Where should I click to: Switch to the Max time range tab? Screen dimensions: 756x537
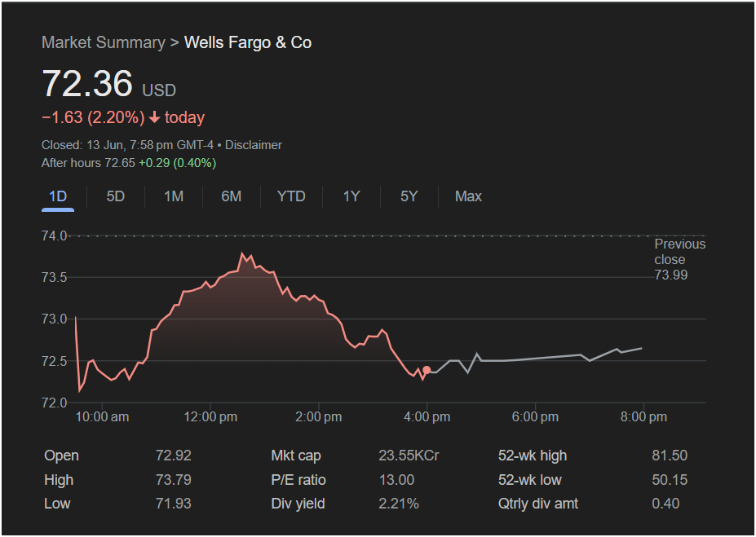pos(468,196)
